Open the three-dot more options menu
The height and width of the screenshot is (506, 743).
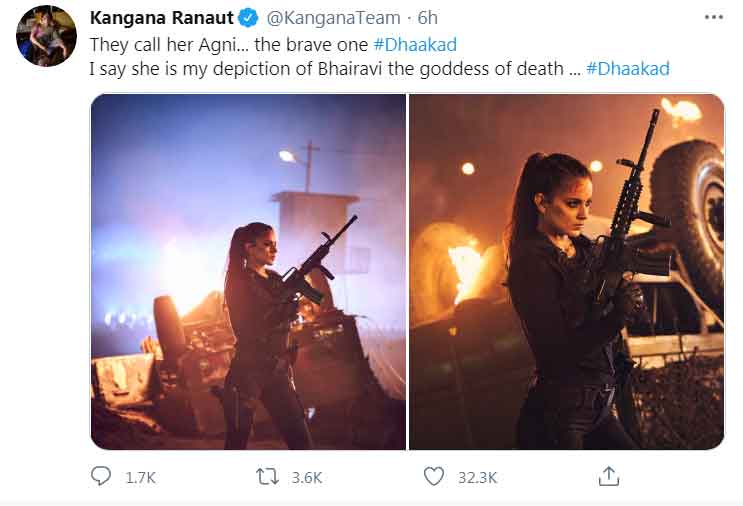click(714, 18)
